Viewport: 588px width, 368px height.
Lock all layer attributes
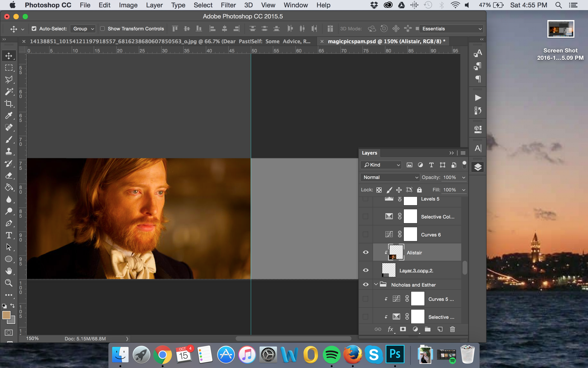pyautogui.click(x=419, y=190)
